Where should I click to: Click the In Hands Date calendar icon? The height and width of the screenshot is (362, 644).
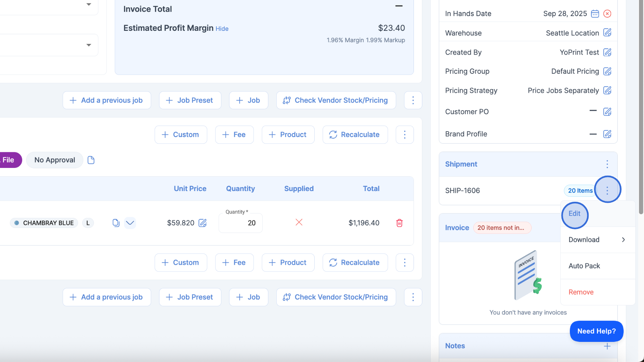[595, 14]
